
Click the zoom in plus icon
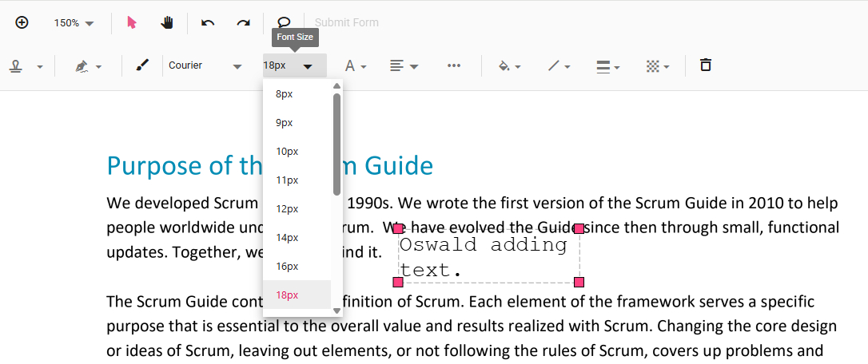[x=22, y=22]
